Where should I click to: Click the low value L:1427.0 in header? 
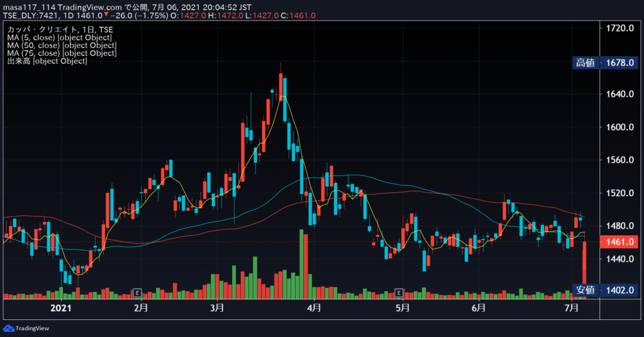[262, 16]
